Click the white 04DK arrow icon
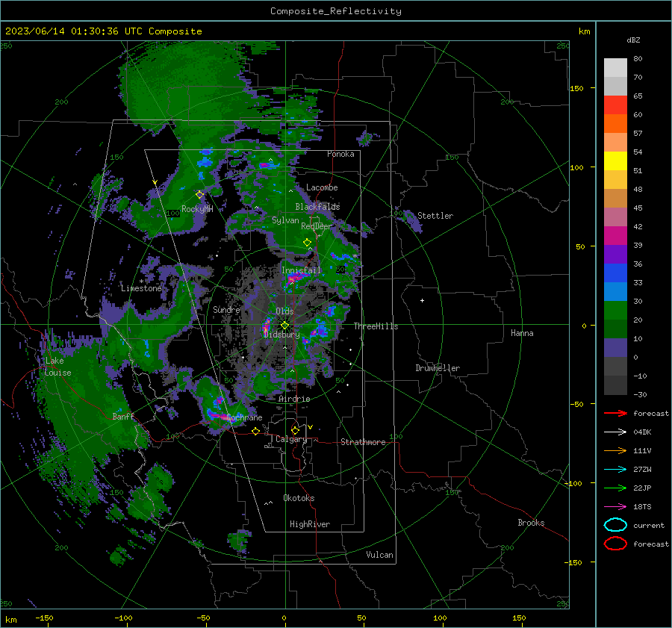672x628 pixels. [615, 432]
